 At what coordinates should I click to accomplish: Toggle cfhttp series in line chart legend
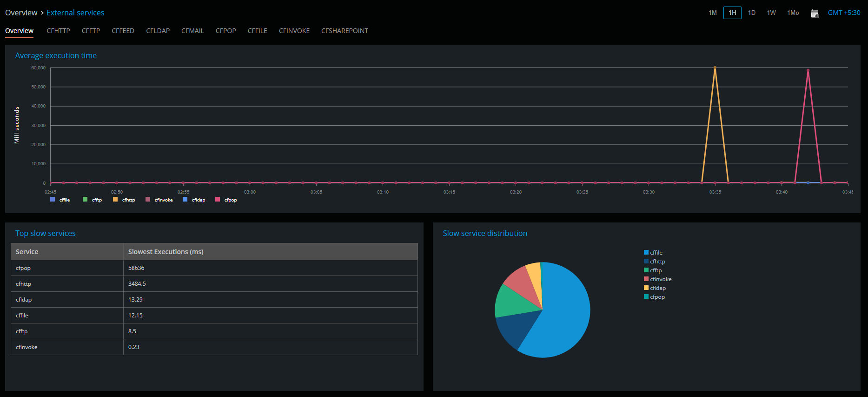click(x=124, y=200)
